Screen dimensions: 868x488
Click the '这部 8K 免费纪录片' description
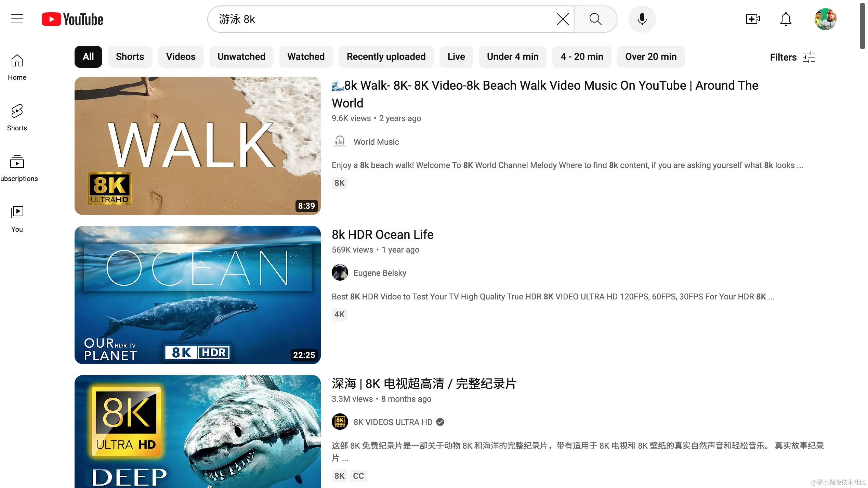tap(578, 452)
